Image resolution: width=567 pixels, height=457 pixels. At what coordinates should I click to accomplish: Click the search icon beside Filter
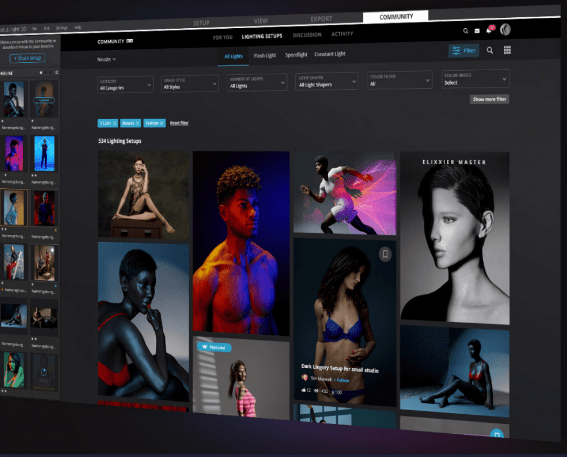point(490,51)
